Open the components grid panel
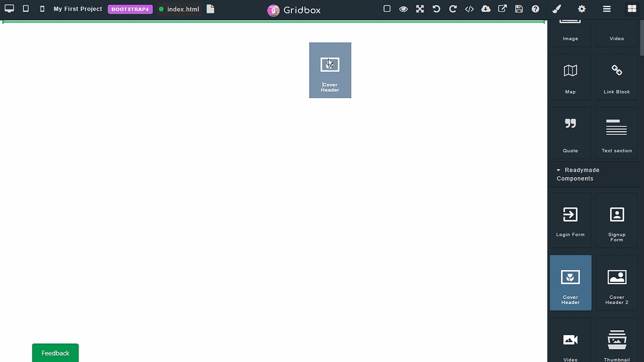This screenshot has height=362, width=644. pyautogui.click(x=631, y=9)
